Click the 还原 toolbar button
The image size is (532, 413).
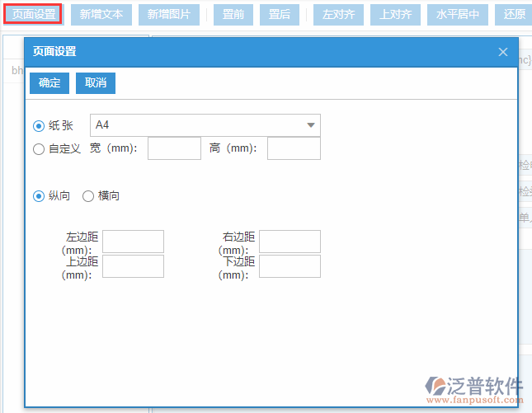point(514,15)
